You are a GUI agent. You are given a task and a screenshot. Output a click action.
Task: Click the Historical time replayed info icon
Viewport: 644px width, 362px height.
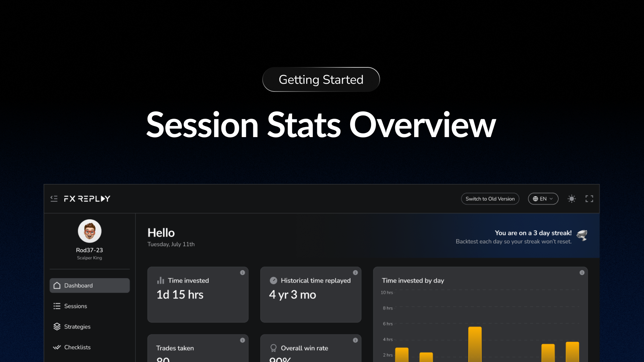pos(355,273)
